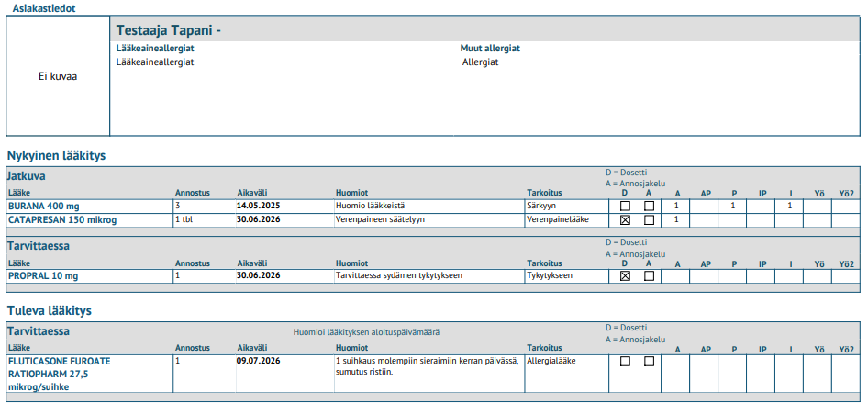This screenshot has width=868, height=414.
Task: Check the Dosetti box for FLUTICASONE FUROATE
Action: (x=625, y=362)
